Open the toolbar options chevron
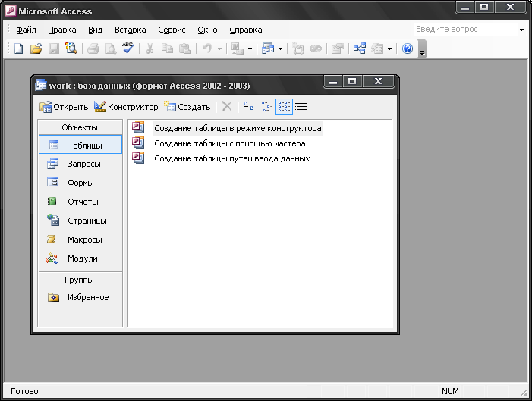 click(x=422, y=49)
